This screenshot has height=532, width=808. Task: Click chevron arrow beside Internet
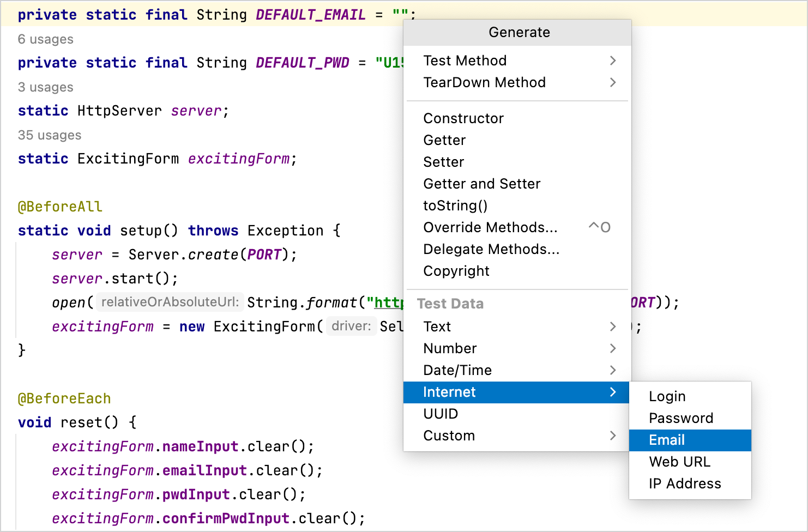(613, 392)
